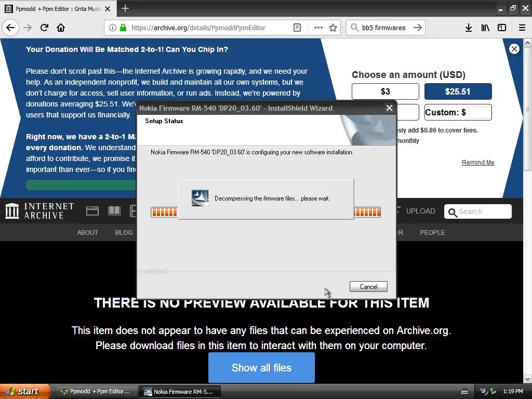Click the Setup Status heading
Screen dimensions: 532x399
164,121
